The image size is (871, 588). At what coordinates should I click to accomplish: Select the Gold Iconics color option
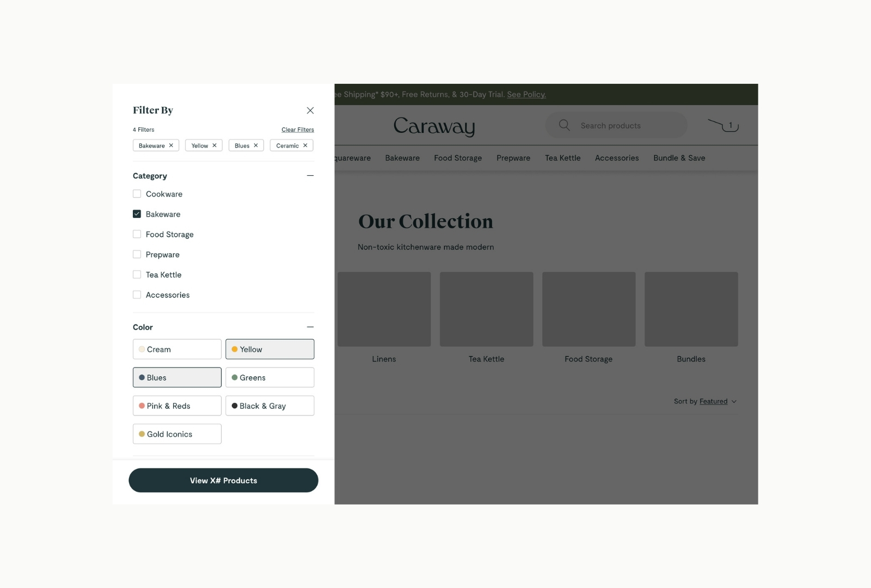point(177,434)
